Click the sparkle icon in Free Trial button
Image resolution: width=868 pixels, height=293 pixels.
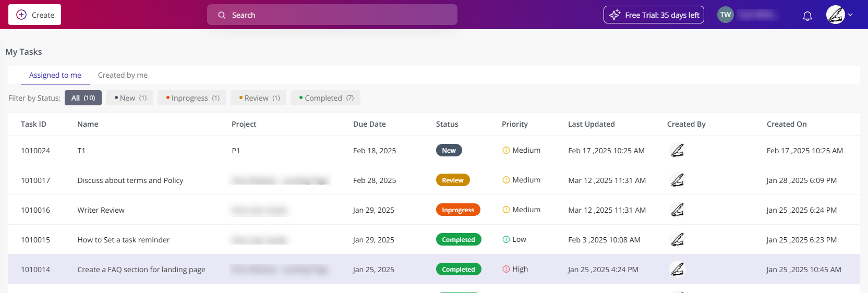pos(615,15)
